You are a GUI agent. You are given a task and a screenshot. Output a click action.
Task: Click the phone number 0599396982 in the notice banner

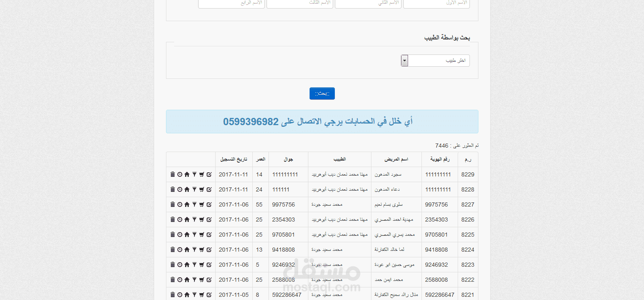point(251,122)
